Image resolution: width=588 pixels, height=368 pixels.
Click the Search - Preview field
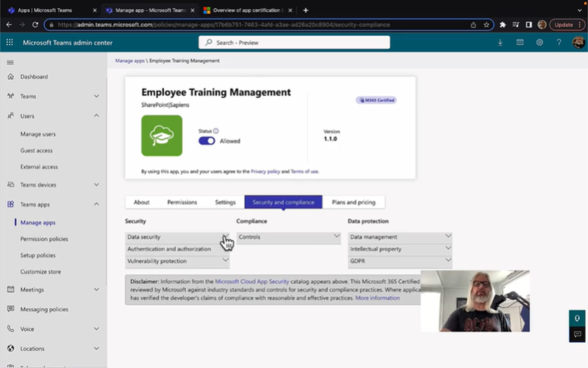294,42
